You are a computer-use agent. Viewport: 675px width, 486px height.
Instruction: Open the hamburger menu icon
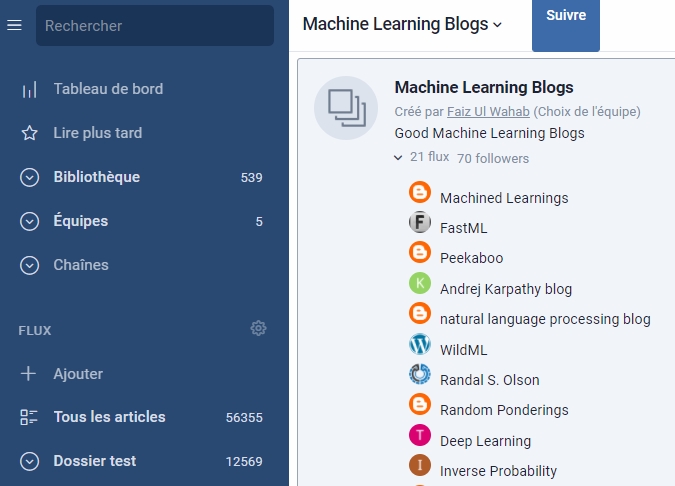point(14,25)
